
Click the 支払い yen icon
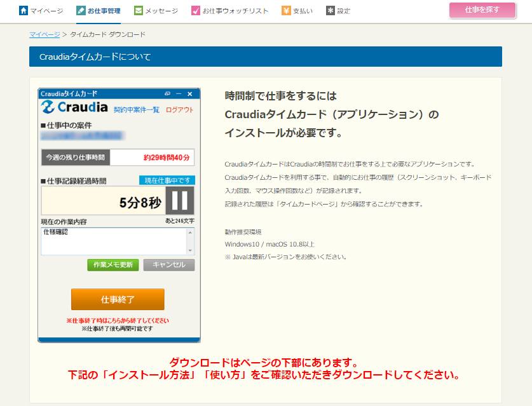pos(286,11)
